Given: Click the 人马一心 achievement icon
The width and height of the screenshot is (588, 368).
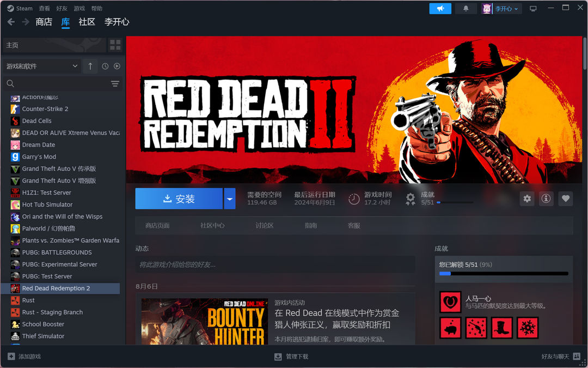Looking at the screenshot, I should click(450, 302).
